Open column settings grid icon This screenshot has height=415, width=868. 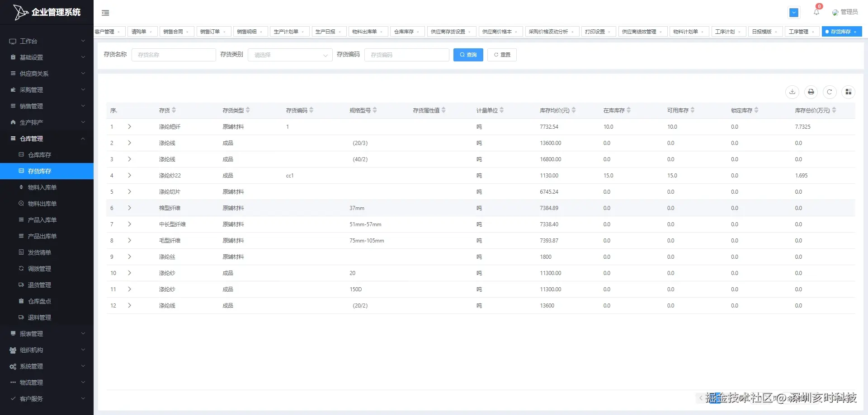[849, 92]
